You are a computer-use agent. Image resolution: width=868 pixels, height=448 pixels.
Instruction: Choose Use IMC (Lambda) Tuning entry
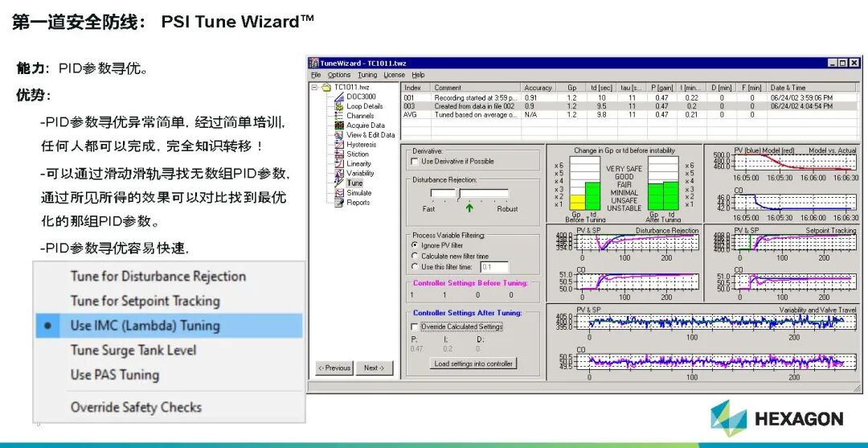169,326
